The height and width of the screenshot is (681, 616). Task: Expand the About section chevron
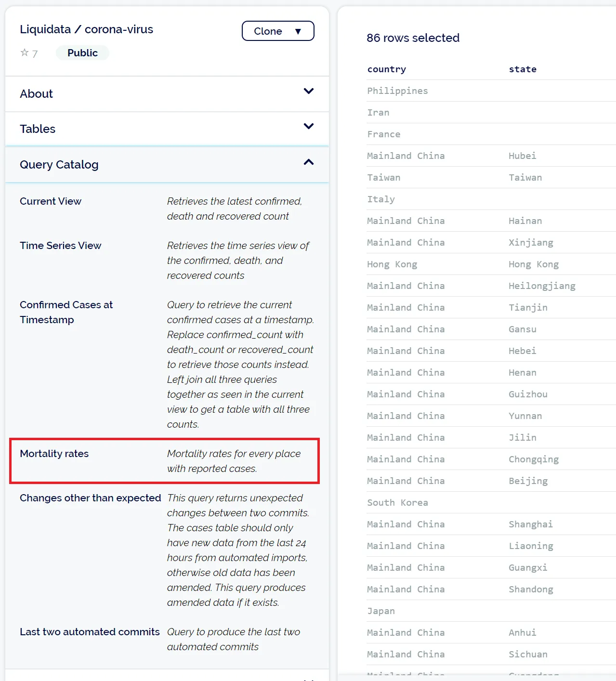(x=309, y=91)
